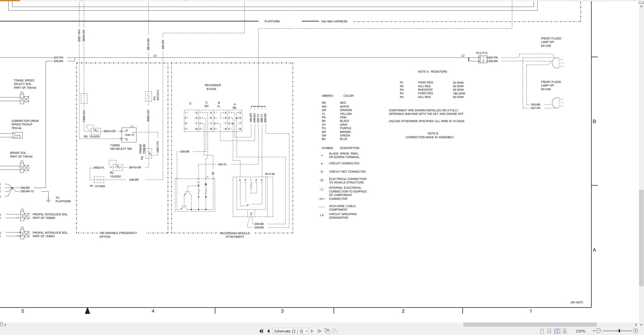644x335 pixels.
Task: Click the 103-1802 HARNESS label
Action: [334, 21]
